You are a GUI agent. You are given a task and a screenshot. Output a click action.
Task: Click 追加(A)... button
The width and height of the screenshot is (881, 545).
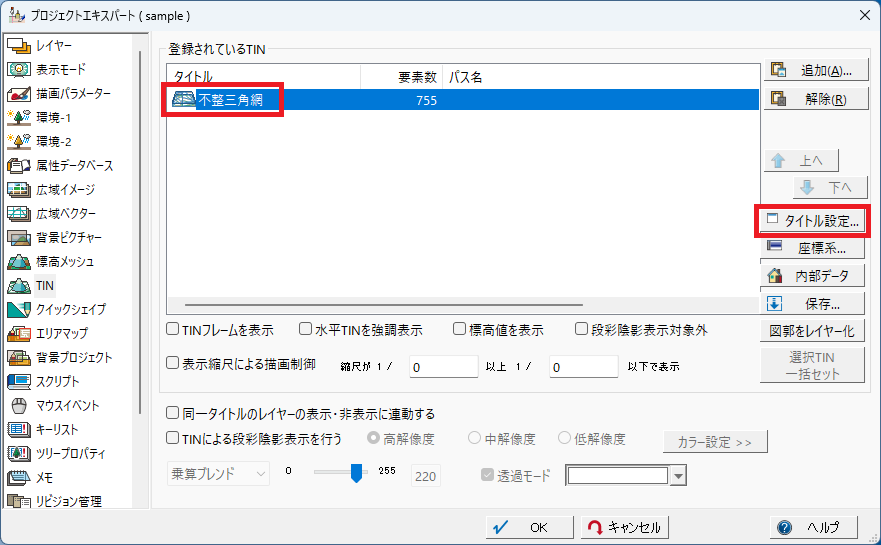click(816, 70)
